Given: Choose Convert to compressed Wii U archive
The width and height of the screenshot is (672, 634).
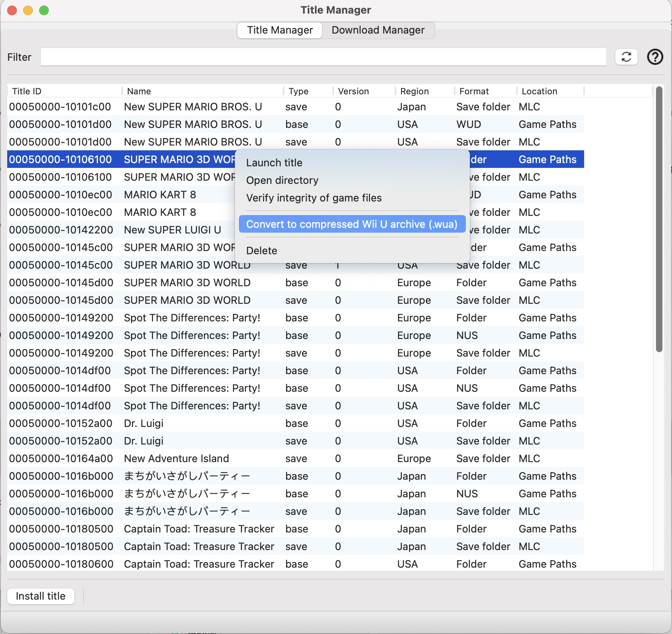Looking at the screenshot, I should point(352,224).
